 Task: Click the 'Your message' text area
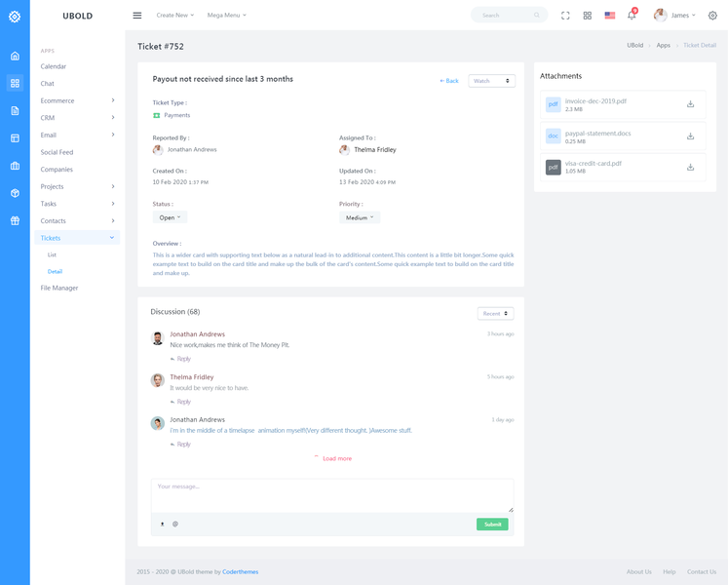pos(331,494)
